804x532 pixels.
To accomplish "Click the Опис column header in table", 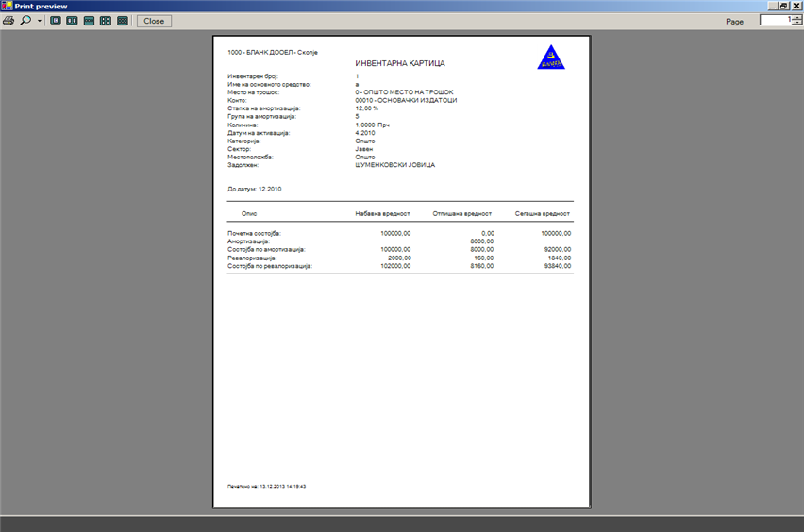I will 249,213.
